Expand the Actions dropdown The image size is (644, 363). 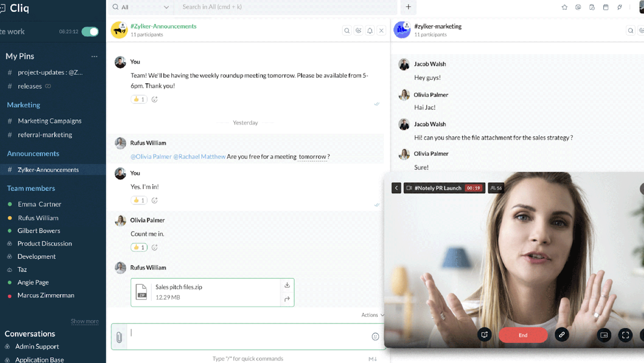pos(372,315)
